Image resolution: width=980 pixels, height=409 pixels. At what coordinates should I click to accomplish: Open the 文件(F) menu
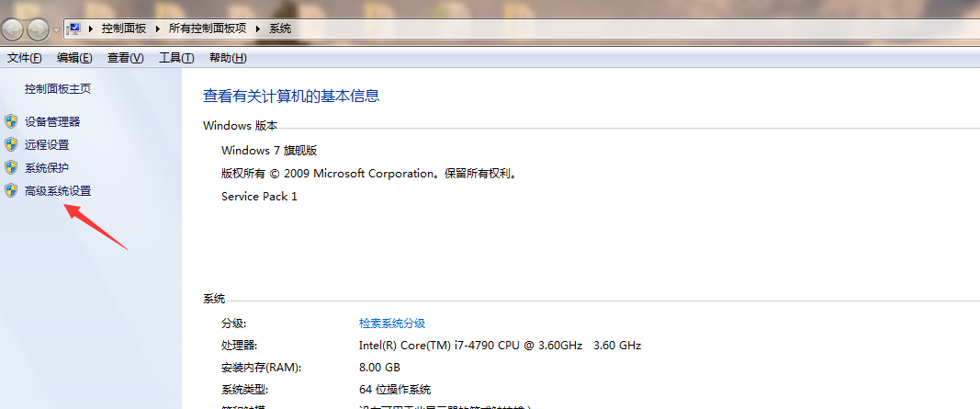pyautogui.click(x=25, y=58)
